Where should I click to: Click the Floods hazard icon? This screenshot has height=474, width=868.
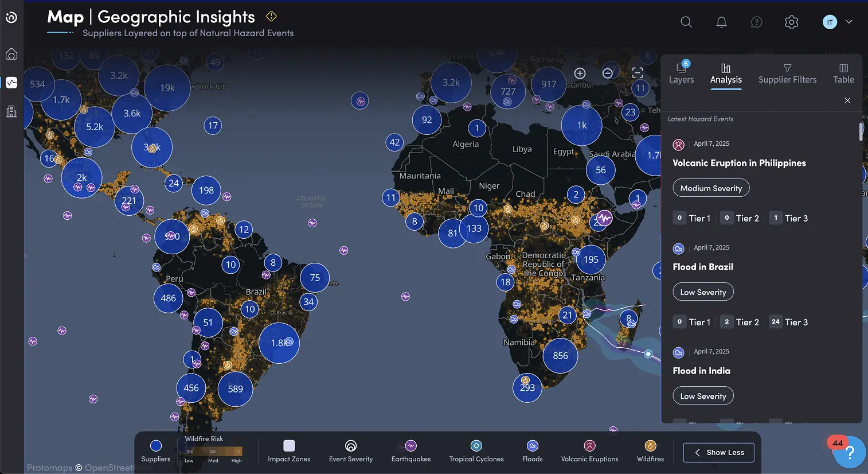(x=532, y=446)
